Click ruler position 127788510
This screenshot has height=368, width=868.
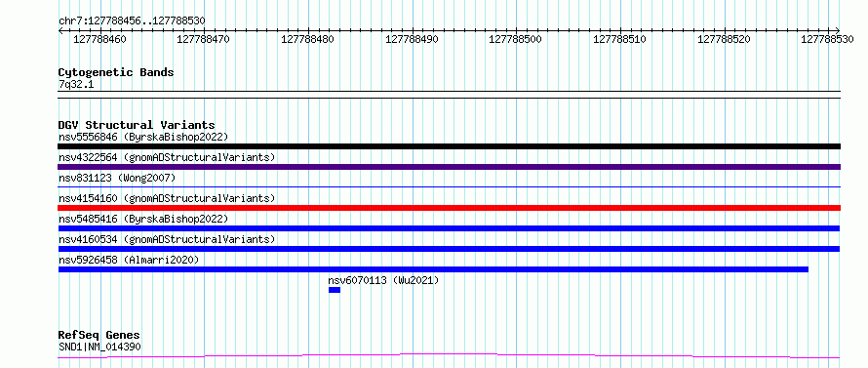pos(620,39)
